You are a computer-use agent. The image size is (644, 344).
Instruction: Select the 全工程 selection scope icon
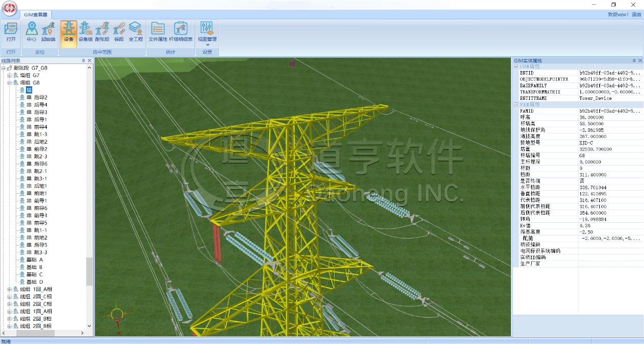coord(135,31)
